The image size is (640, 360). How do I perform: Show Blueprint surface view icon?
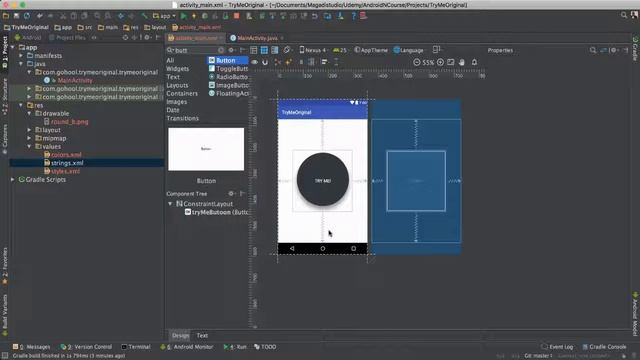(264, 50)
